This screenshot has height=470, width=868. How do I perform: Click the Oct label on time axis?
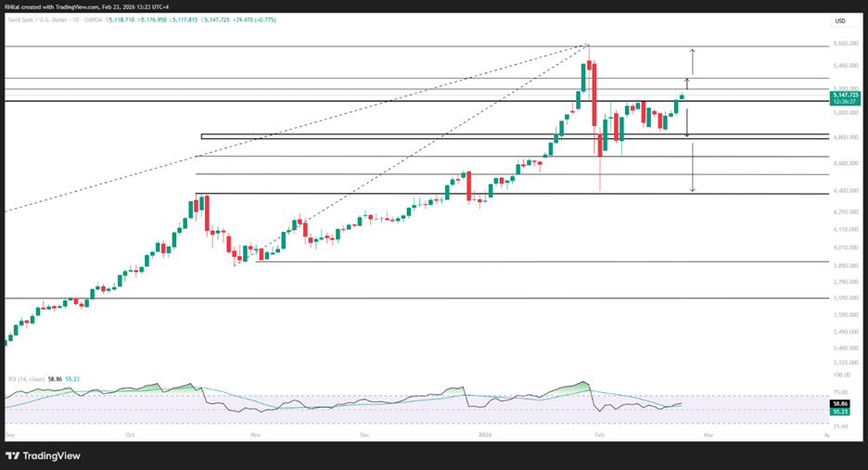[x=130, y=435]
